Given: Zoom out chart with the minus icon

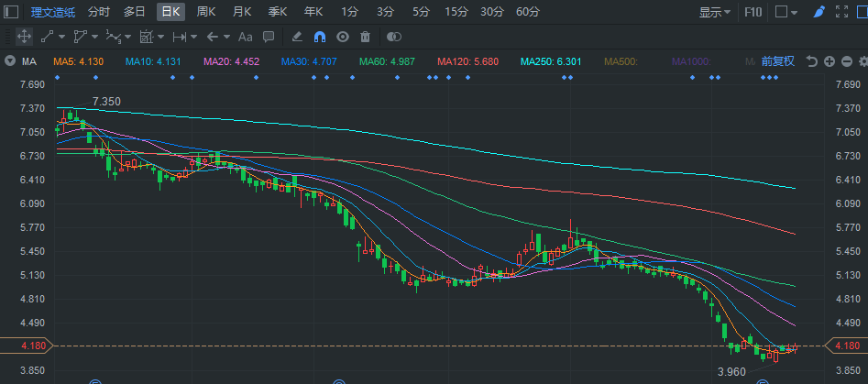Looking at the screenshot, I should click(x=846, y=61).
